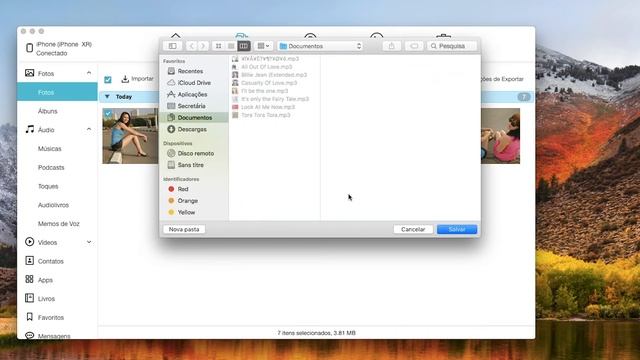Toggle the save dialog sidebar button
Screen dimensions: 640x360
(x=173, y=46)
